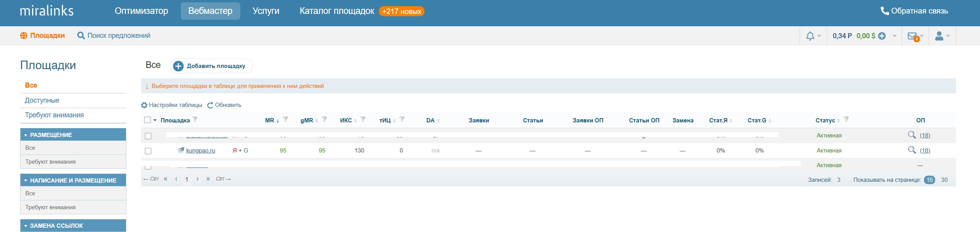Expand the messages dropdown arrow
The image size is (980, 232).
922,36
